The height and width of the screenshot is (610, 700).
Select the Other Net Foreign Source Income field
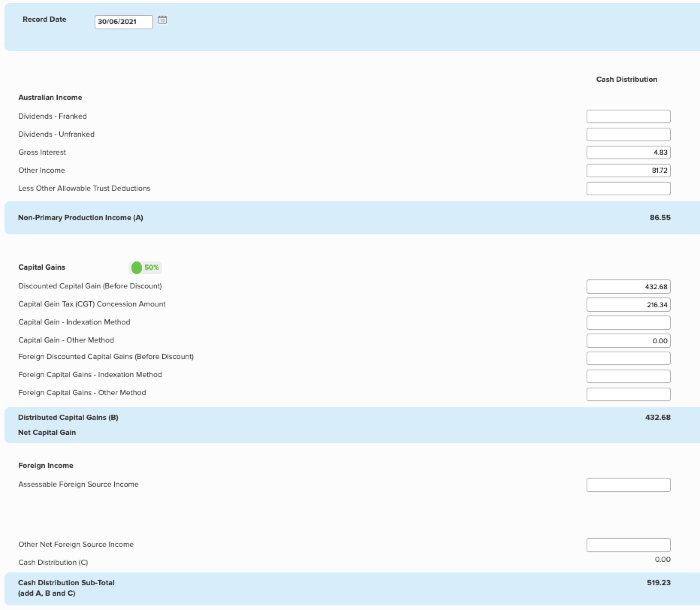tap(628, 545)
